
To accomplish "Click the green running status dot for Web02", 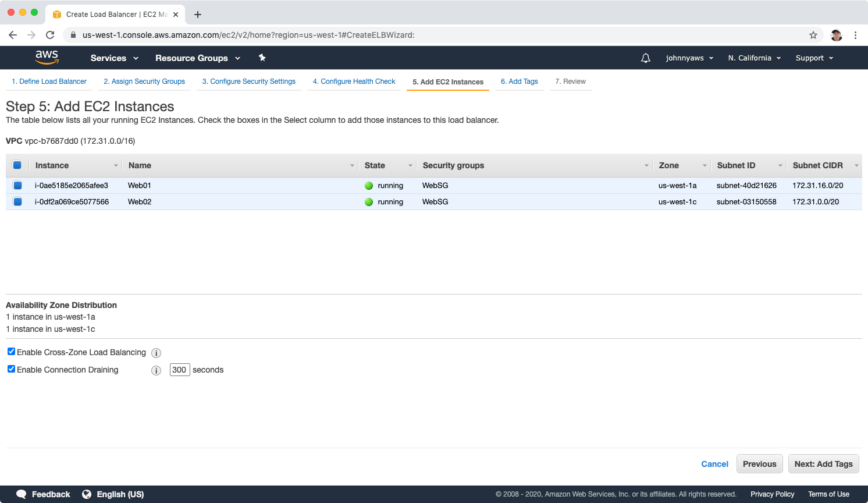I will click(369, 202).
